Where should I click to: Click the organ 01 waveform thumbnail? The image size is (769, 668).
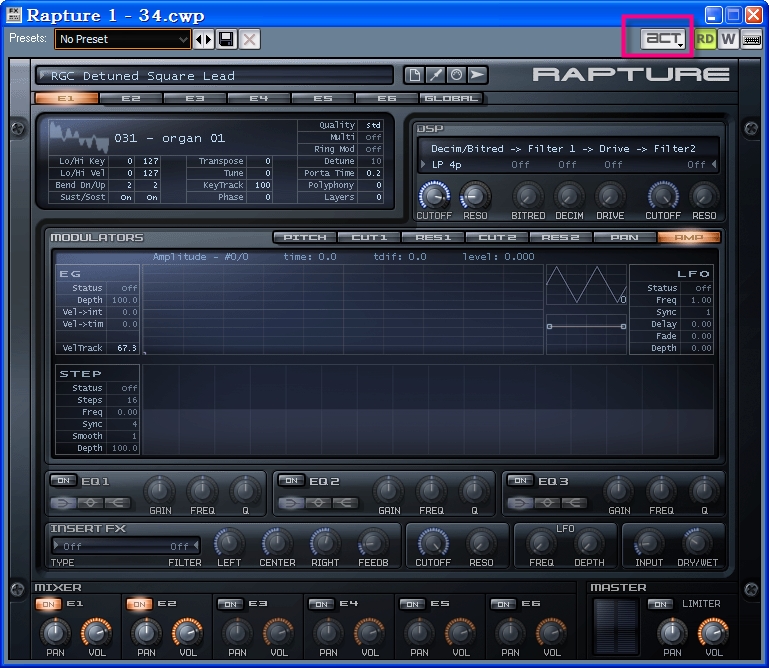(x=78, y=138)
